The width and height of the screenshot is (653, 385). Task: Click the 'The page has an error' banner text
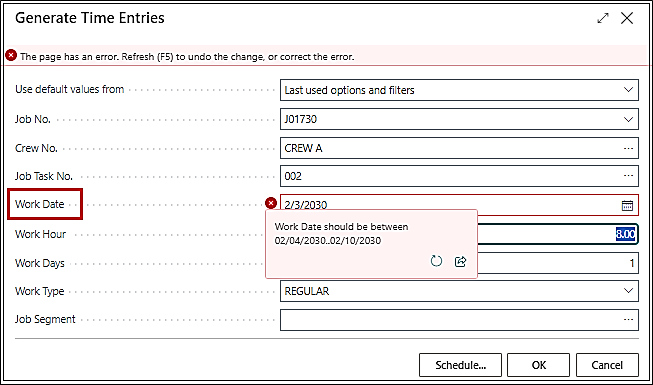coord(187,56)
